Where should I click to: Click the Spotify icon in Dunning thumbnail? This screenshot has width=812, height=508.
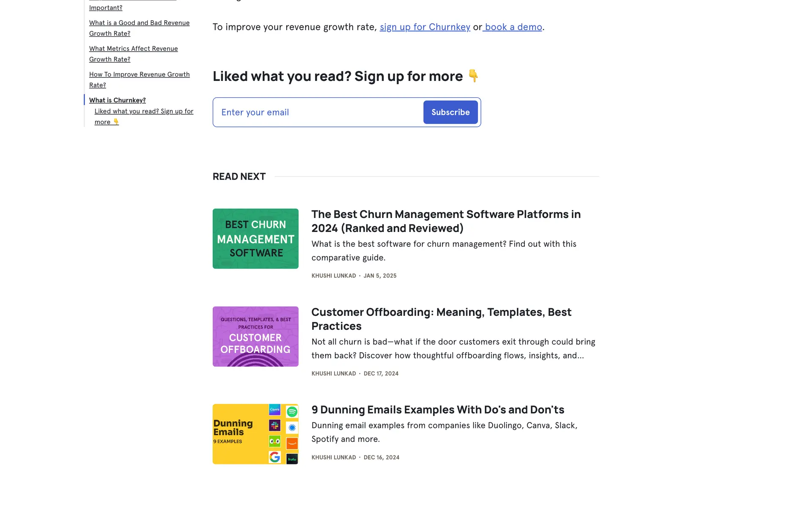click(292, 411)
